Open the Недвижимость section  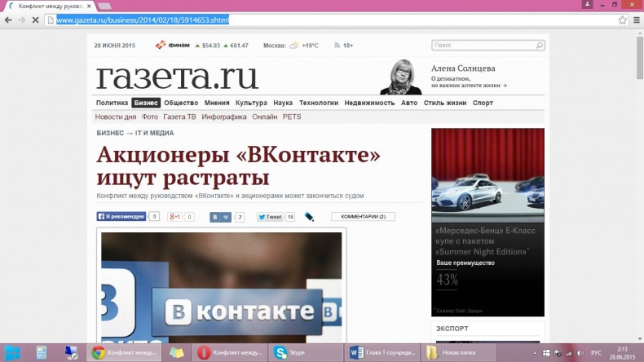[369, 103]
